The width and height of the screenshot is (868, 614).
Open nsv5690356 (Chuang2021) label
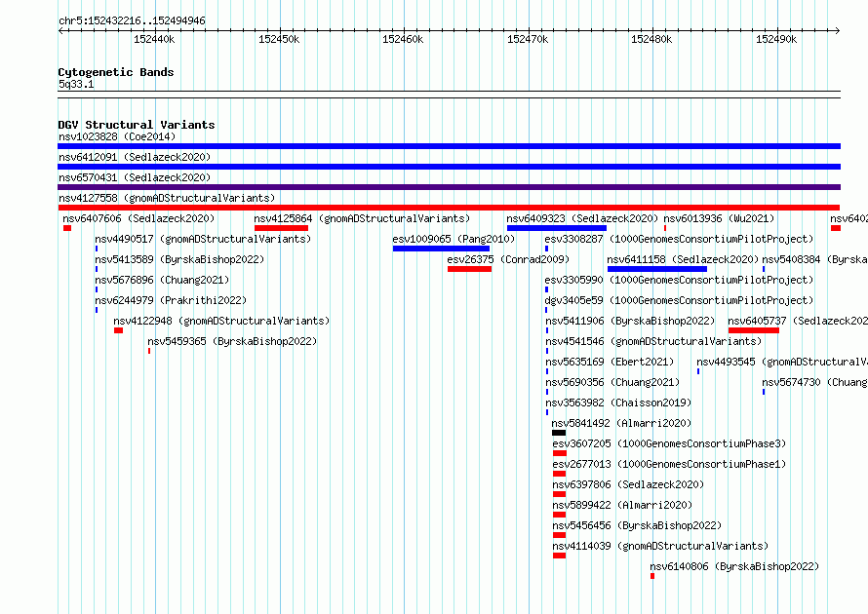[612, 382]
